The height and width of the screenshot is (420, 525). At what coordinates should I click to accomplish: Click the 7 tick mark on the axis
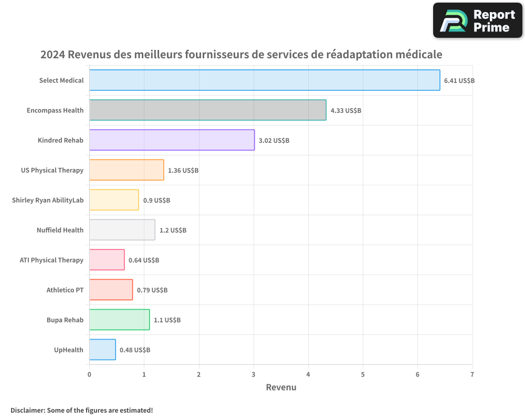tap(472, 374)
